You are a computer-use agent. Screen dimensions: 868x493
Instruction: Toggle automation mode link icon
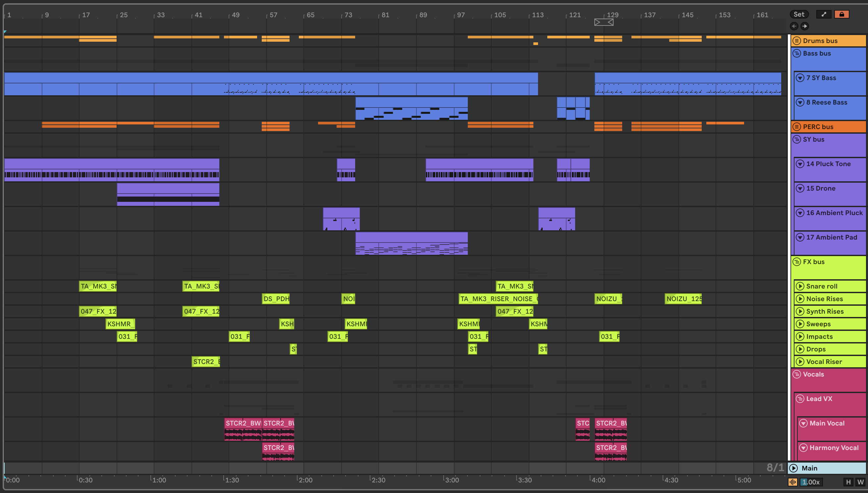[824, 14]
